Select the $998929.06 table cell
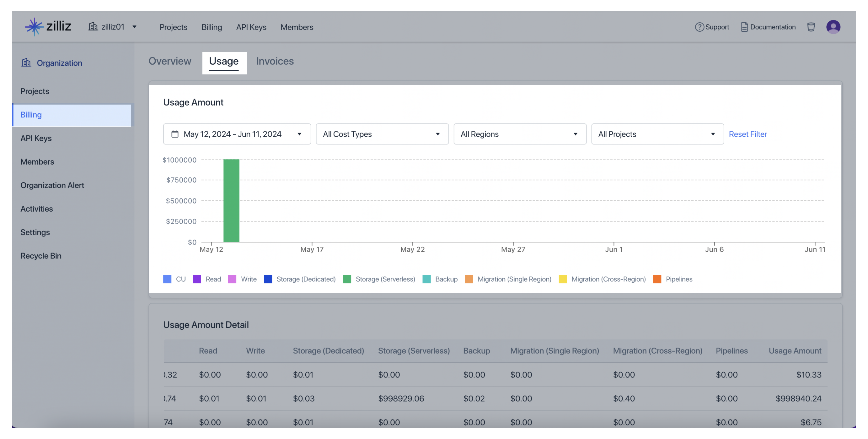The width and height of the screenshot is (868, 439). [x=401, y=398]
